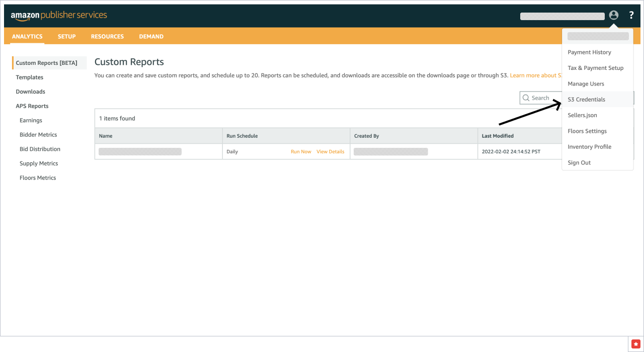This screenshot has height=352, width=644.
Task: Open View Details for the report
Action: click(330, 151)
